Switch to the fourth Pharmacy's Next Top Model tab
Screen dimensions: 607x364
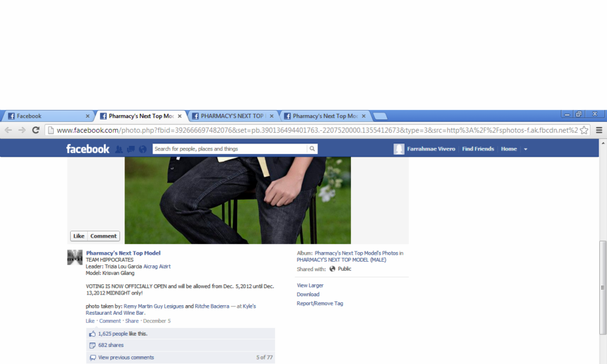point(324,116)
